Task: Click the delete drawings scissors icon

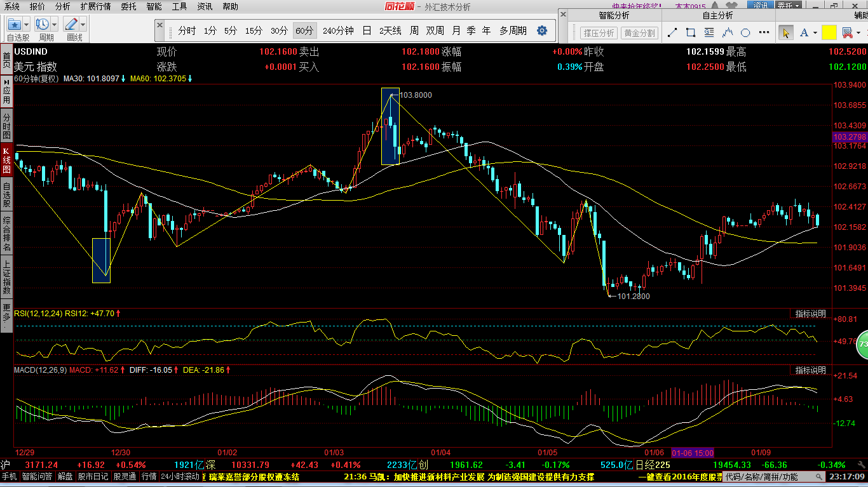Action: [846, 32]
